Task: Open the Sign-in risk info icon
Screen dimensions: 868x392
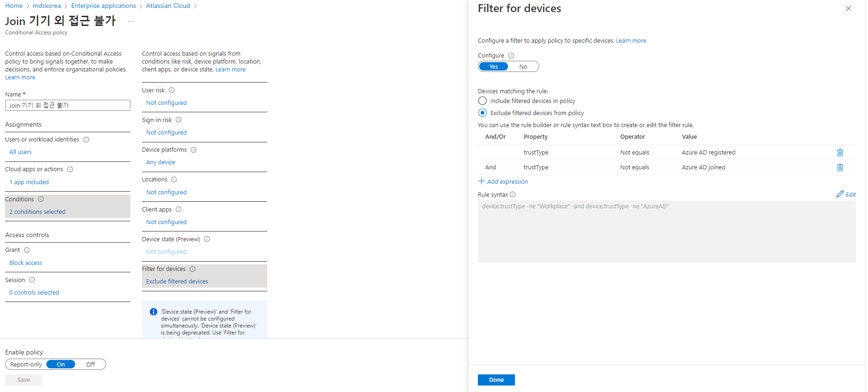Action: coord(179,120)
